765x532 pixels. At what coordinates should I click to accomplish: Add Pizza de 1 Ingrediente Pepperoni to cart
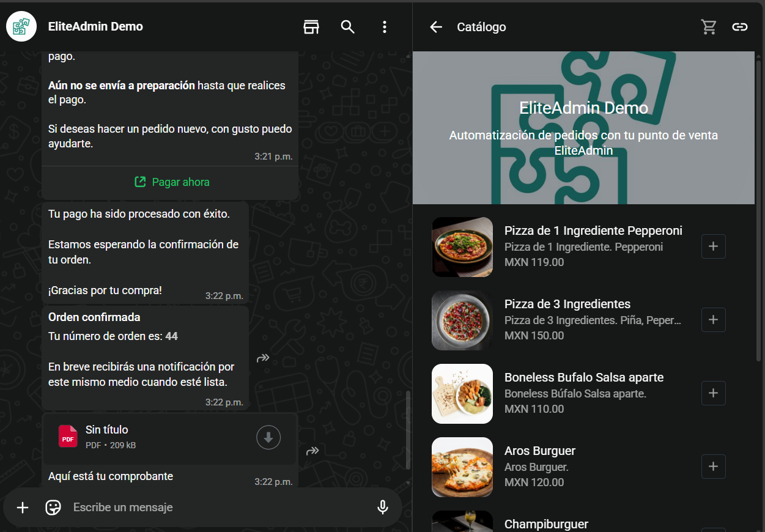[x=713, y=246]
